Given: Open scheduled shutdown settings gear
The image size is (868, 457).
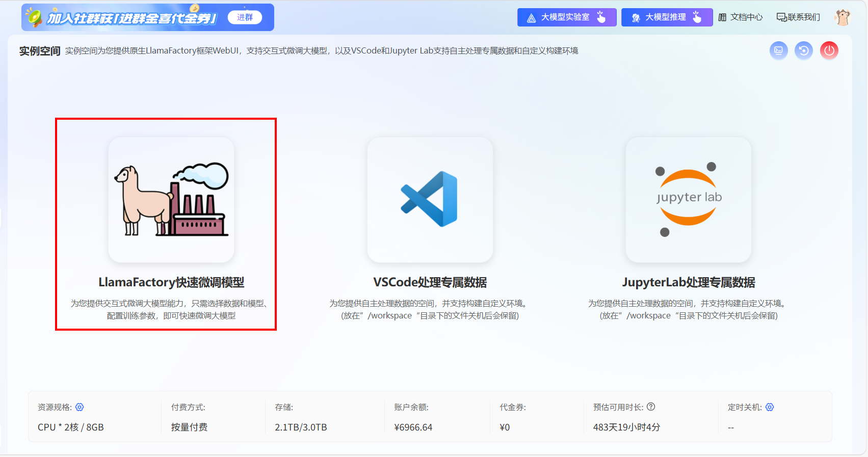Looking at the screenshot, I should pyautogui.click(x=770, y=407).
